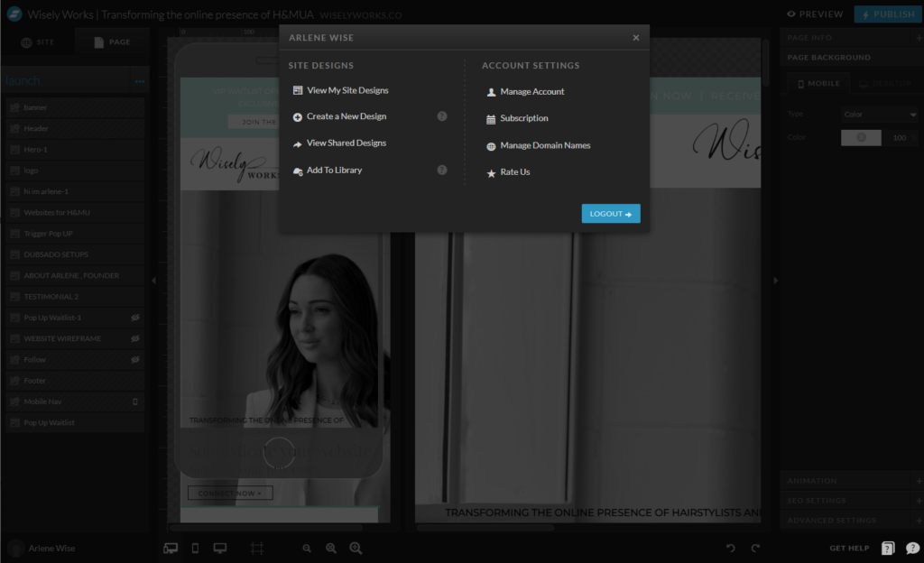The height and width of the screenshot is (563, 924).
Task: Select the Desktop background tab
Action: [885, 84]
